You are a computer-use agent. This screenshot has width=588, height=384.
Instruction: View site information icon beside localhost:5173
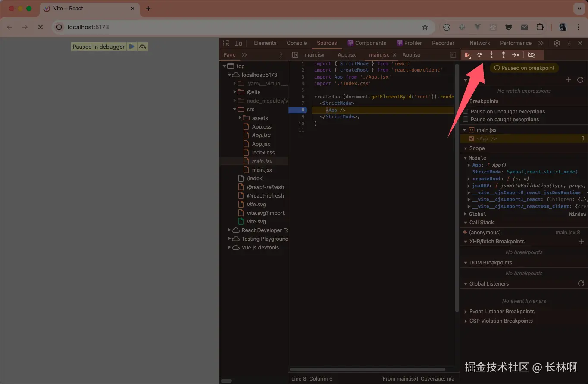click(59, 27)
